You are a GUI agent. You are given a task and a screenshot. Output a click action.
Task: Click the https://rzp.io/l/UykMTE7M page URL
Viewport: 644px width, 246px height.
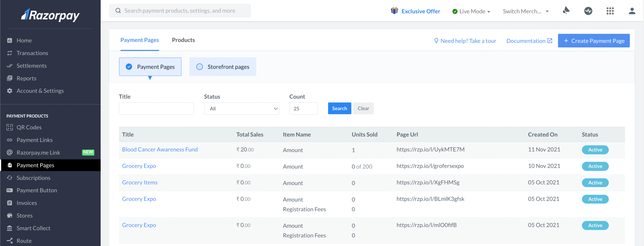pyautogui.click(x=430, y=149)
